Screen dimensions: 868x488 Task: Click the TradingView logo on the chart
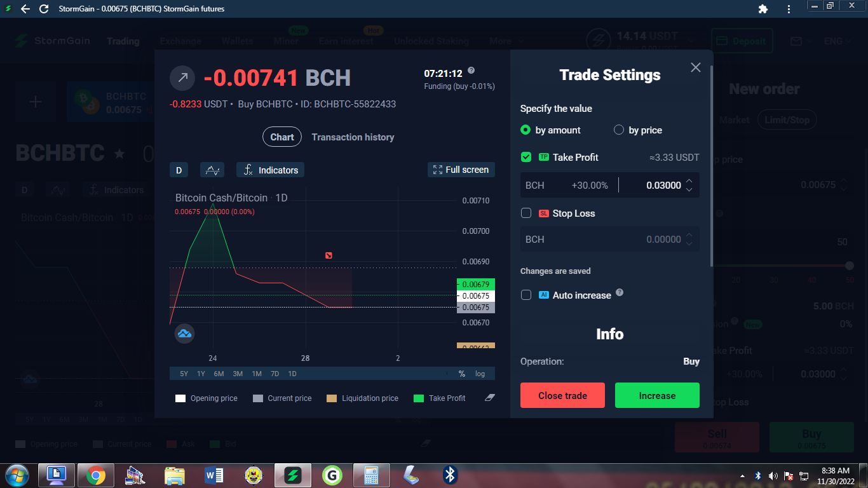(x=184, y=334)
